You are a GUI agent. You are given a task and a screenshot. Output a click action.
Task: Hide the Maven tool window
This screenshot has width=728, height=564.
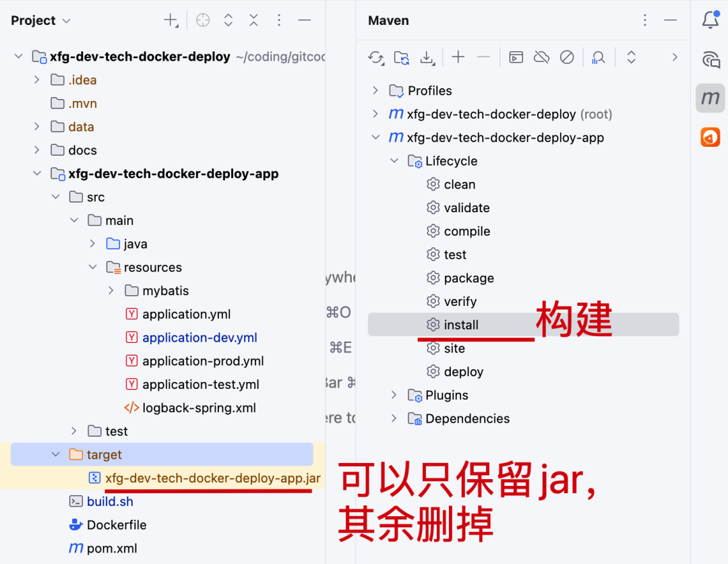tap(670, 20)
